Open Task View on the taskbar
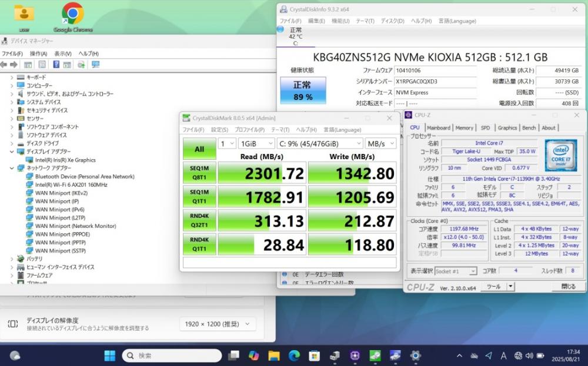Image resolution: width=588 pixels, height=366 pixels. click(x=233, y=355)
